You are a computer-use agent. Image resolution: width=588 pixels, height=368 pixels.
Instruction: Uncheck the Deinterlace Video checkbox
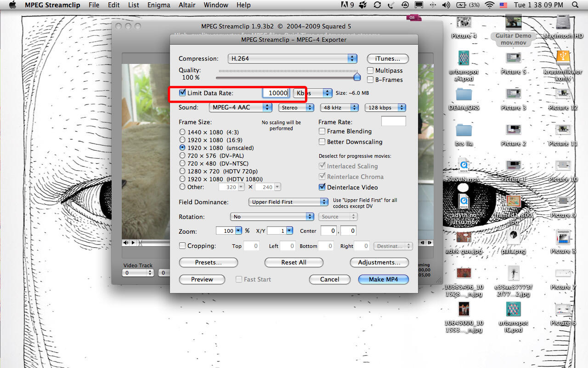pyautogui.click(x=322, y=187)
